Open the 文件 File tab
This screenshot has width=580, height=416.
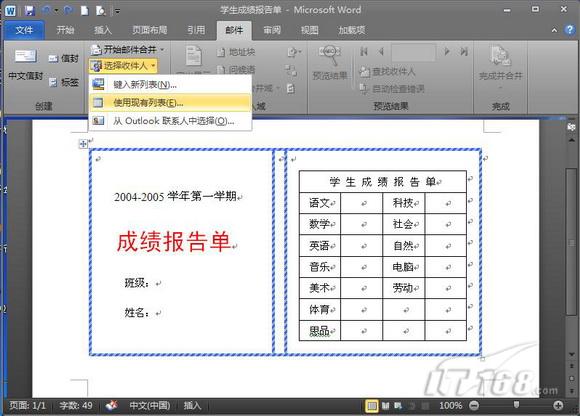[x=24, y=30]
